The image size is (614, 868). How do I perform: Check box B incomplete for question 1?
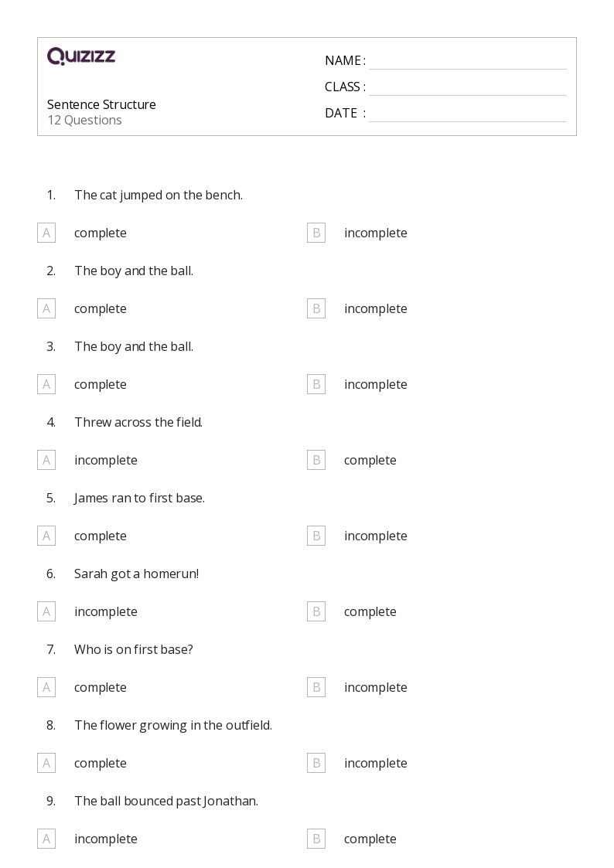pyautogui.click(x=316, y=233)
